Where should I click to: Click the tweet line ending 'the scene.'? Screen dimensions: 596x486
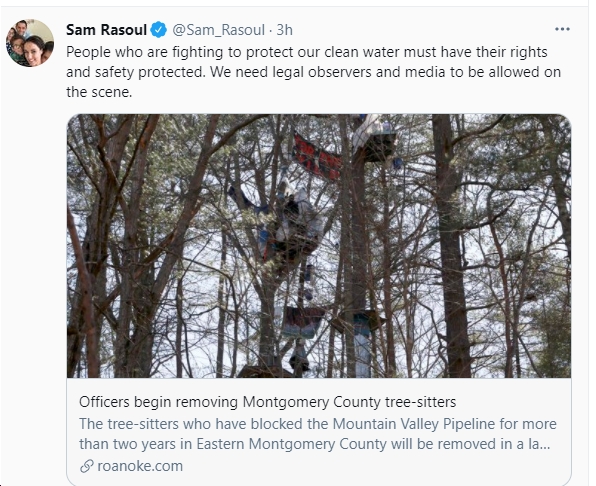pyautogui.click(x=99, y=92)
